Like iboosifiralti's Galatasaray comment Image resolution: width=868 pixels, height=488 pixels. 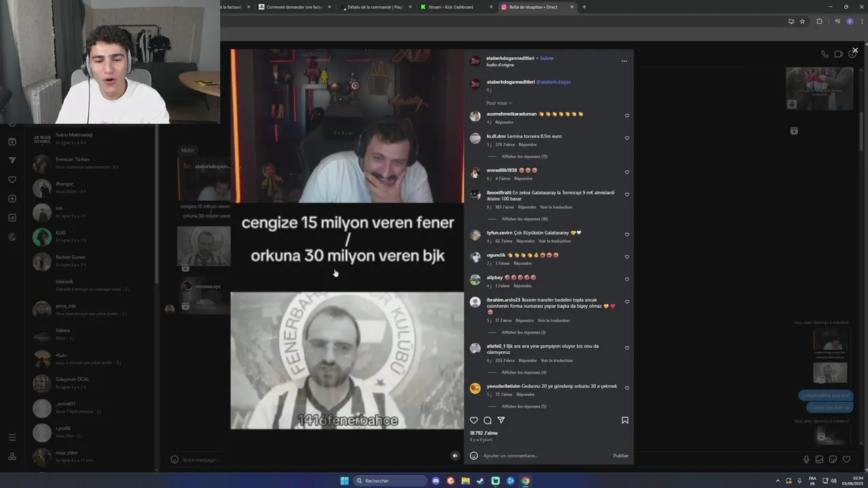click(x=627, y=195)
